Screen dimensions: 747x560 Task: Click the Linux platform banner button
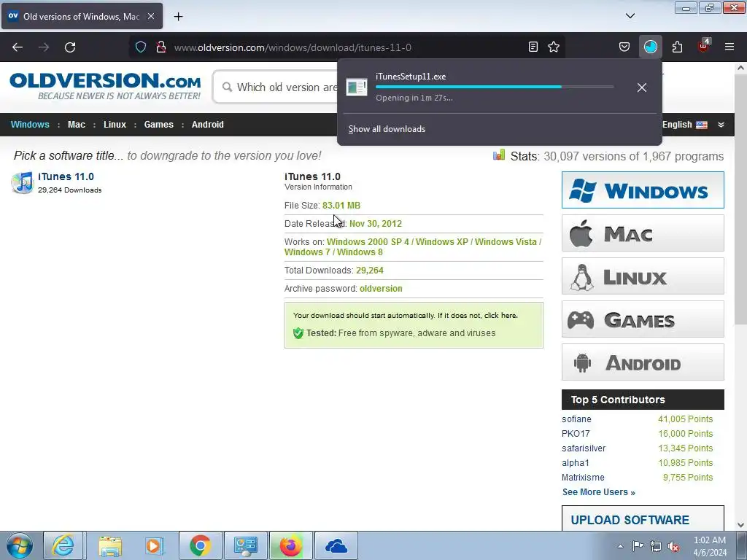643,276
